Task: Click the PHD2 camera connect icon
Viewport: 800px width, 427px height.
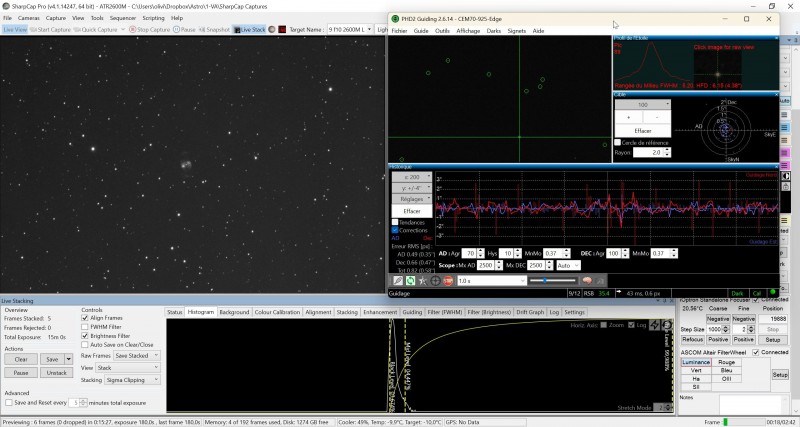Action: click(x=397, y=281)
